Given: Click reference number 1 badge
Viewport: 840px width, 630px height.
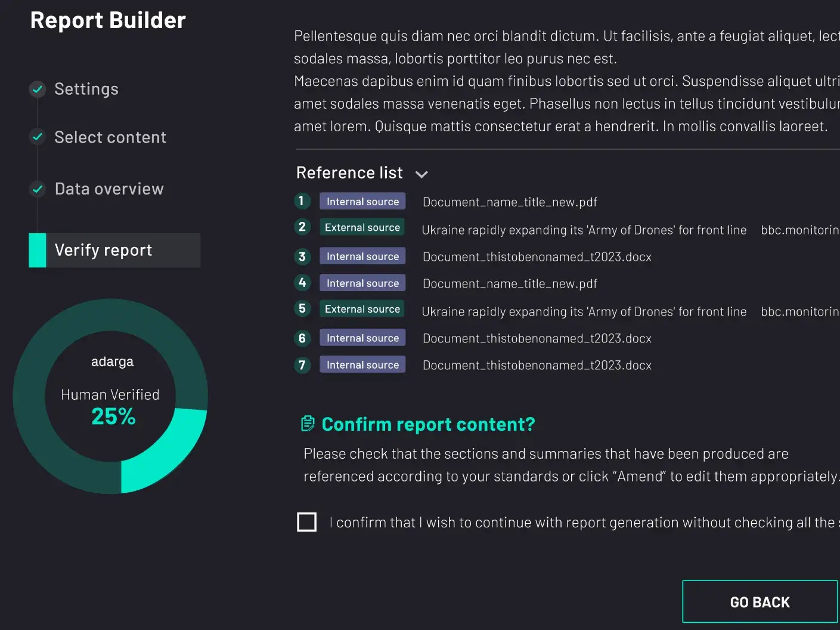Looking at the screenshot, I should click(302, 201).
